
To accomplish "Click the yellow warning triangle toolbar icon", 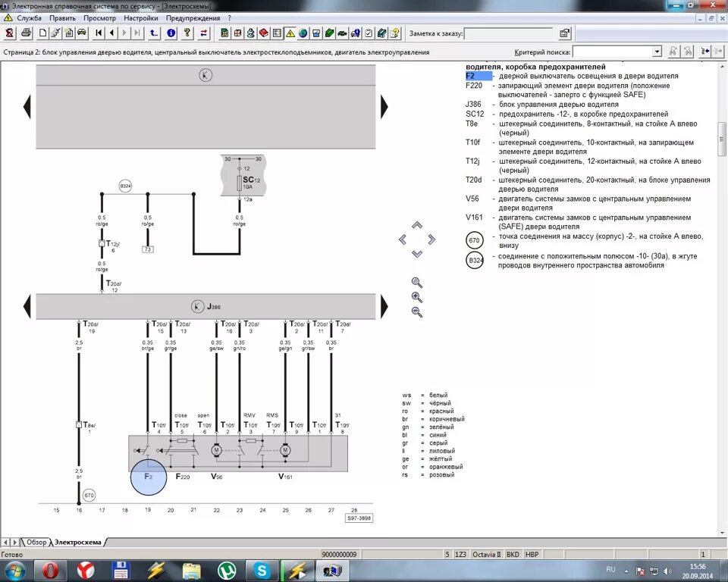I will tap(290, 33).
